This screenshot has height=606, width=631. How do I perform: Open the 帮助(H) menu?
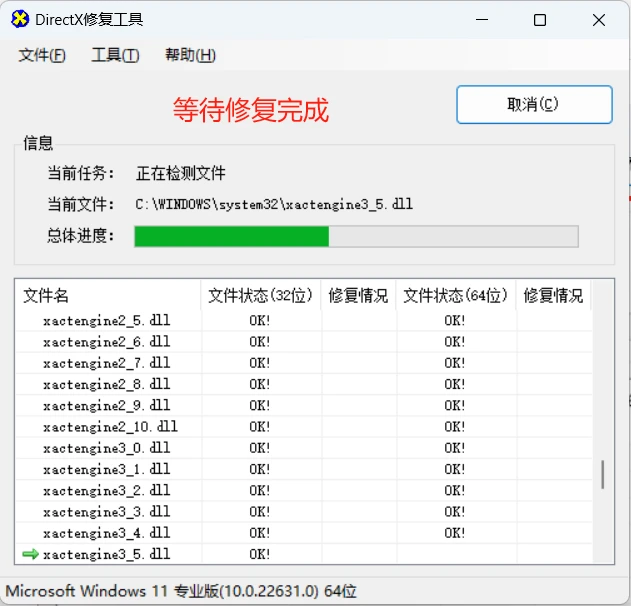pos(190,55)
